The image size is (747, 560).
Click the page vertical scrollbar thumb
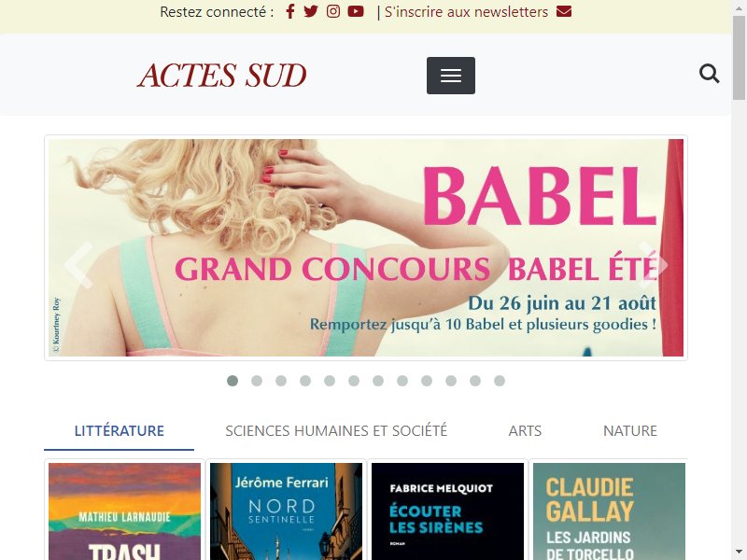pyautogui.click(x=739, y=57)
